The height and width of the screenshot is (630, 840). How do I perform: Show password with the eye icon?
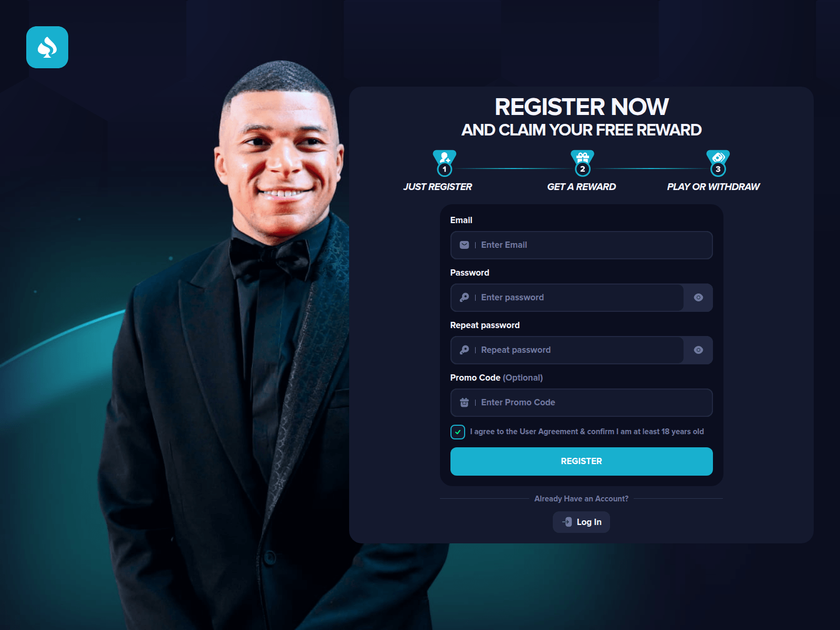(x=698, y=298)
